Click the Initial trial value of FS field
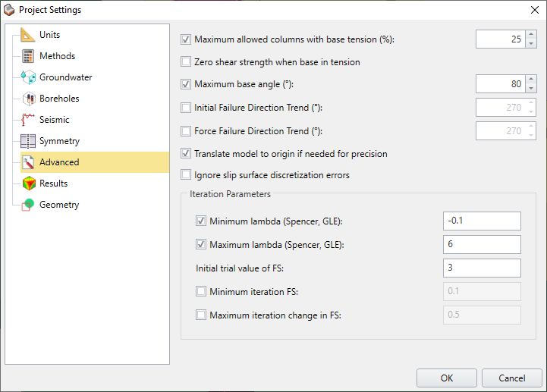547x392 pixels. [482, 268]
